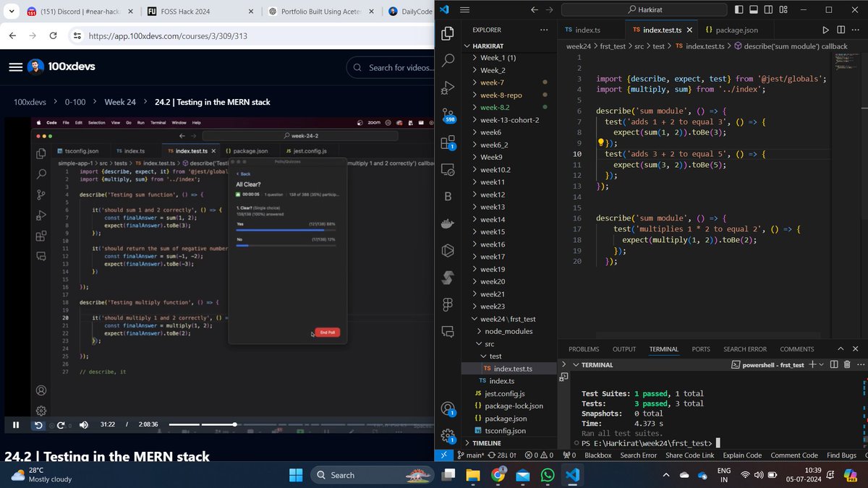The width and height of the screenshot is (868, 488).
Task: Open the COMMENTS panel tab
Action: click(x=797, y=349)
